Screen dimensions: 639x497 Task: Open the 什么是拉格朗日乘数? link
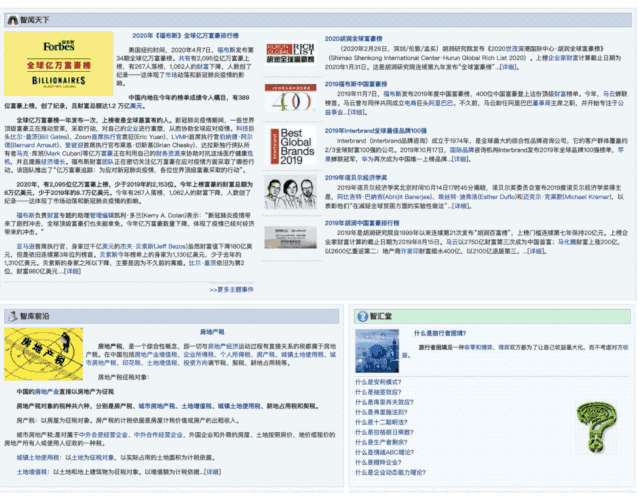384,432
